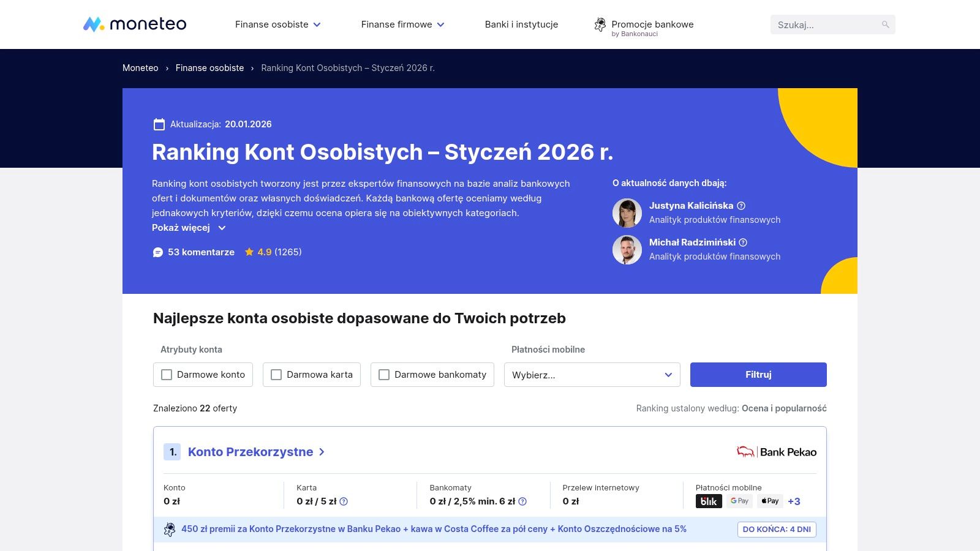Click the 4.9 (1265) rating text
980x551 pixels.
[279, 252]
